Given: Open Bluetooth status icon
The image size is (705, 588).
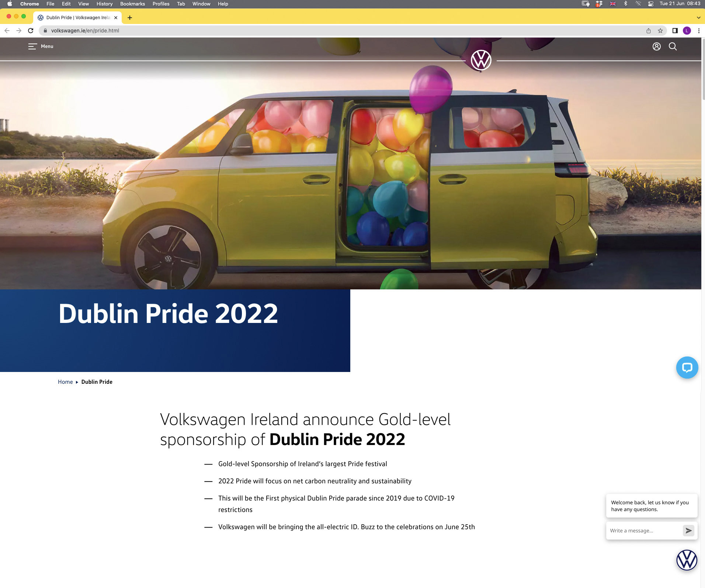Looking at the screenshot, I should (x=626, y=4).
